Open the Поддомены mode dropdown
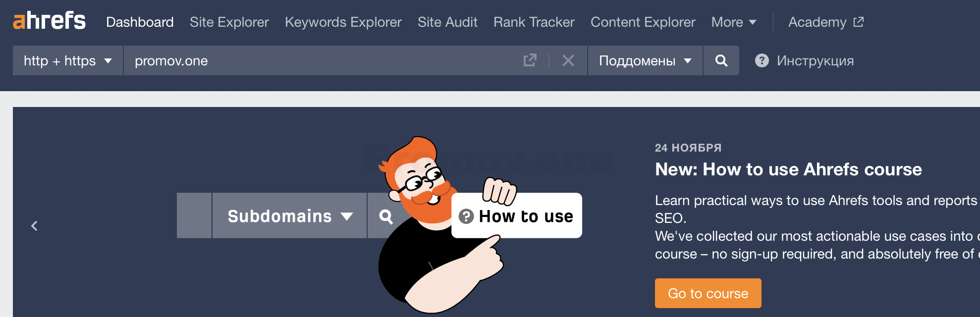The height and width of the screenshot is (317, 980). [645, 60]
